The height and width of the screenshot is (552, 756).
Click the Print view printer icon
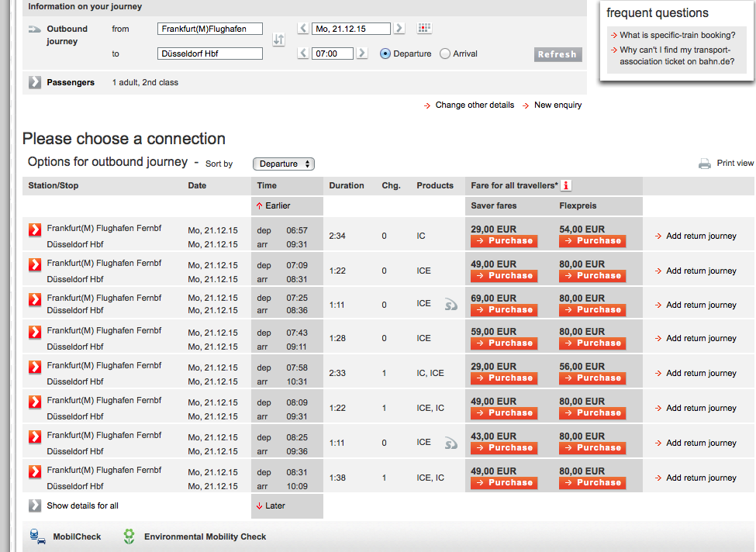(704, 164)
